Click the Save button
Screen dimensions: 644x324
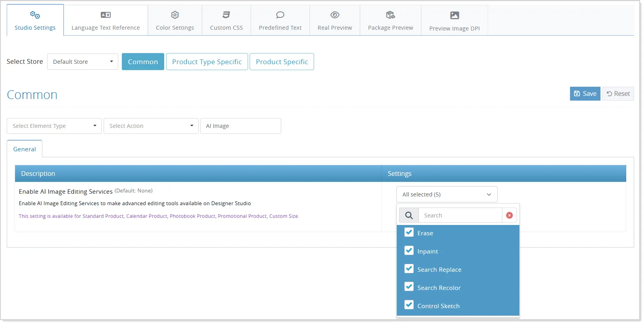pyautogui.click(x=585, y=93)
